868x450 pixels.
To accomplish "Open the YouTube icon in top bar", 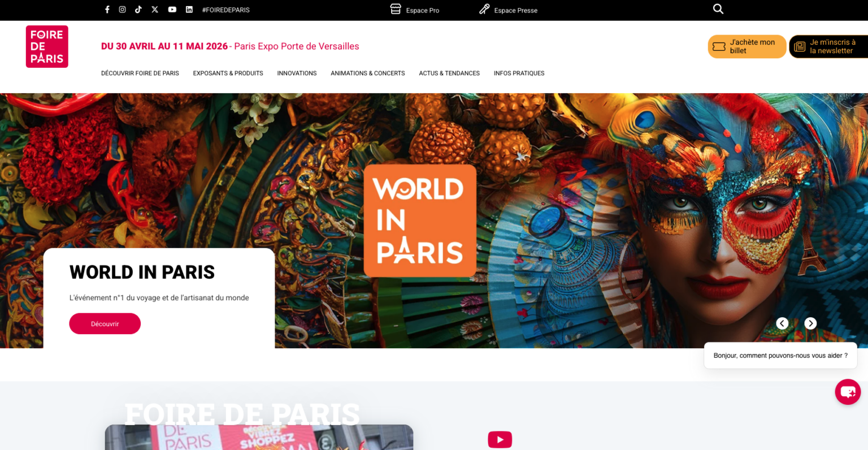I will [172, 10].
